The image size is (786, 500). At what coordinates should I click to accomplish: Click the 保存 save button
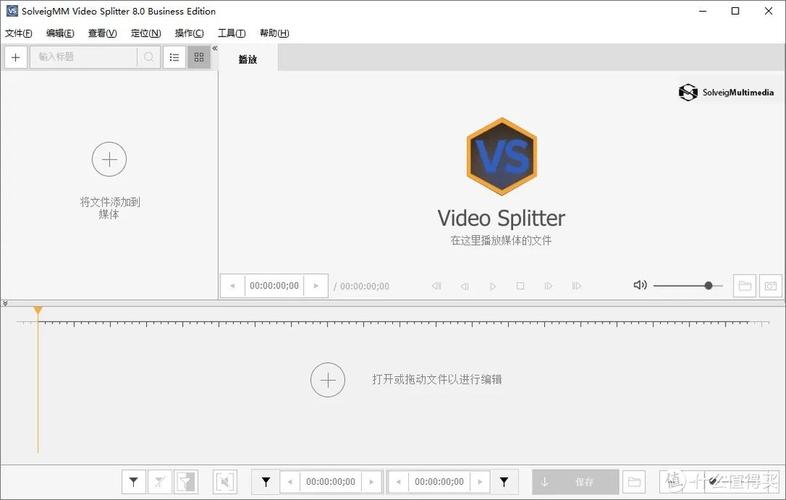575,482
